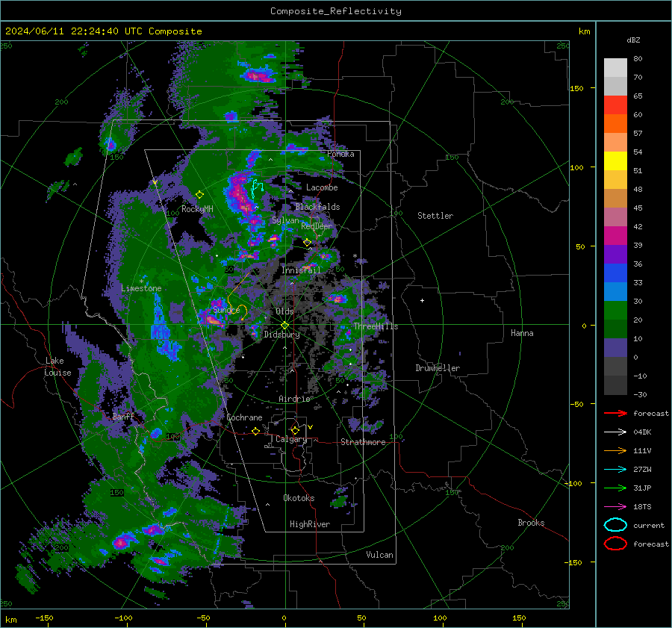Select the magenta 39 dBZ color swatch
Image resolution: width=672 pixels, height=628 pixels.
615,236
